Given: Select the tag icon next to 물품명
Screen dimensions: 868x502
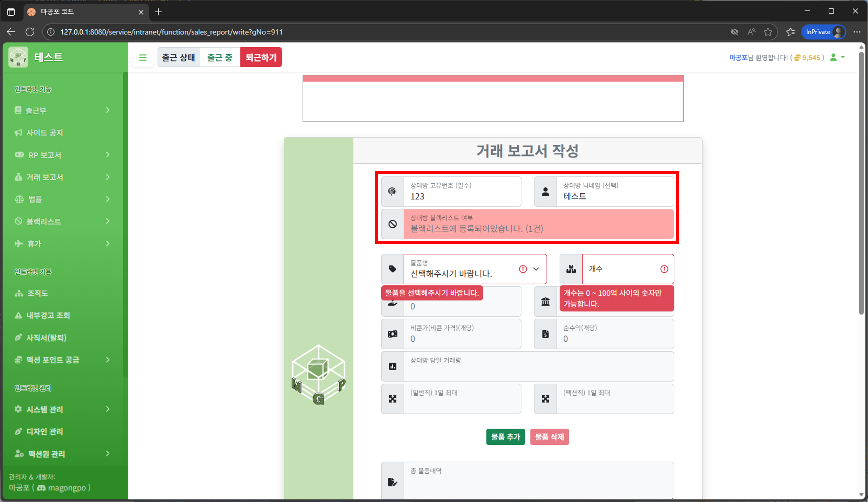Looking at the screenshot, I should tap(392, 269).
